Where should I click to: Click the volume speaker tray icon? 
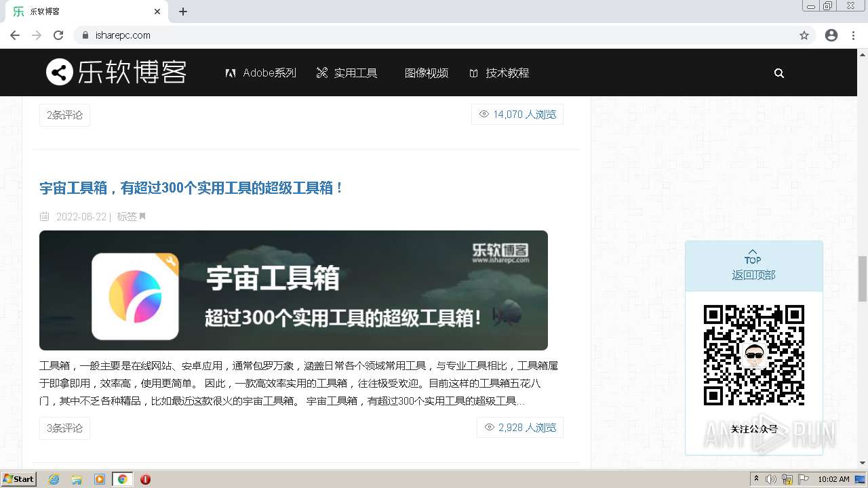[x=771, y=479]
